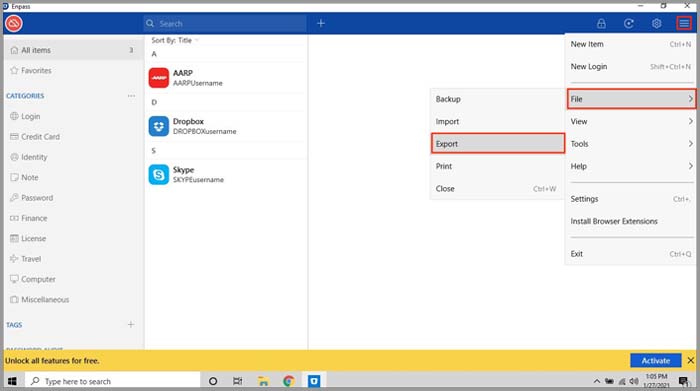Click the sync refresh icon
The width and height of the screenshot is (700, 391).
click(x=629, y=23)
